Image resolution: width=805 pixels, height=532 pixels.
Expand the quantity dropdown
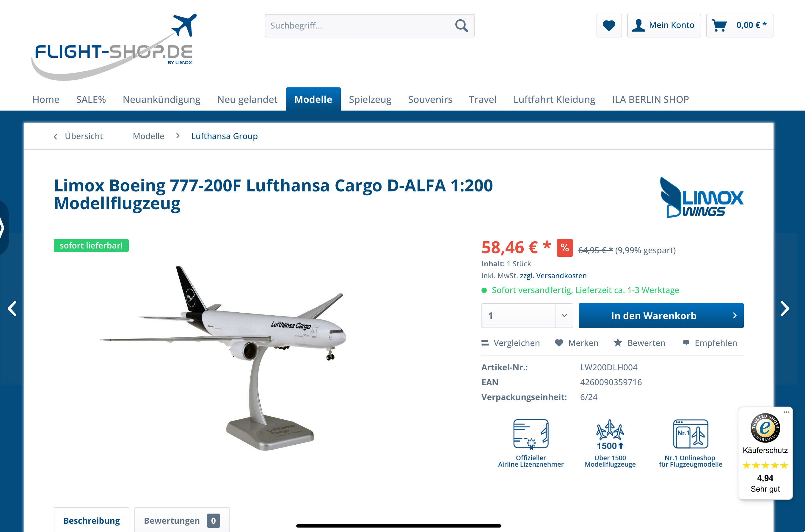(x=564, y=316)
